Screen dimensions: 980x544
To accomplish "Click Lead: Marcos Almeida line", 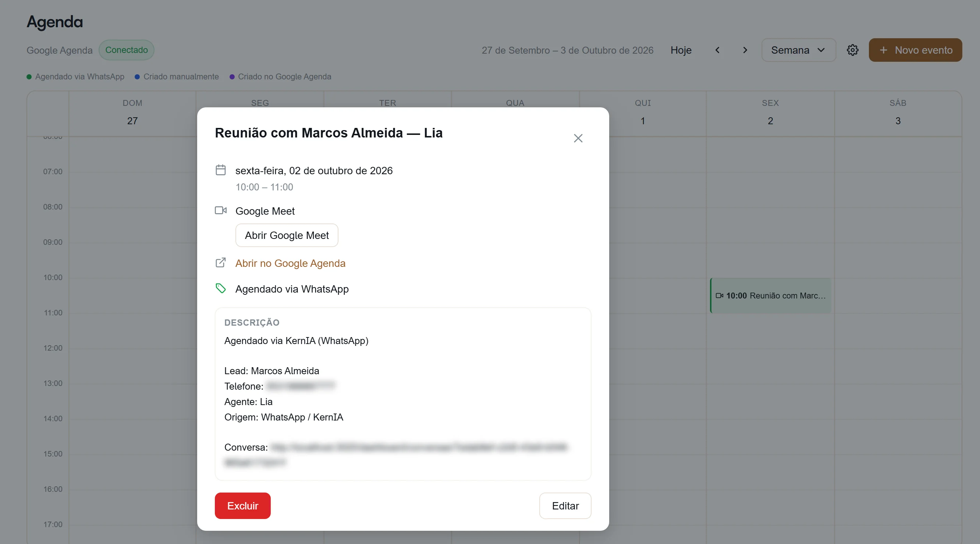I will (271, 371).
